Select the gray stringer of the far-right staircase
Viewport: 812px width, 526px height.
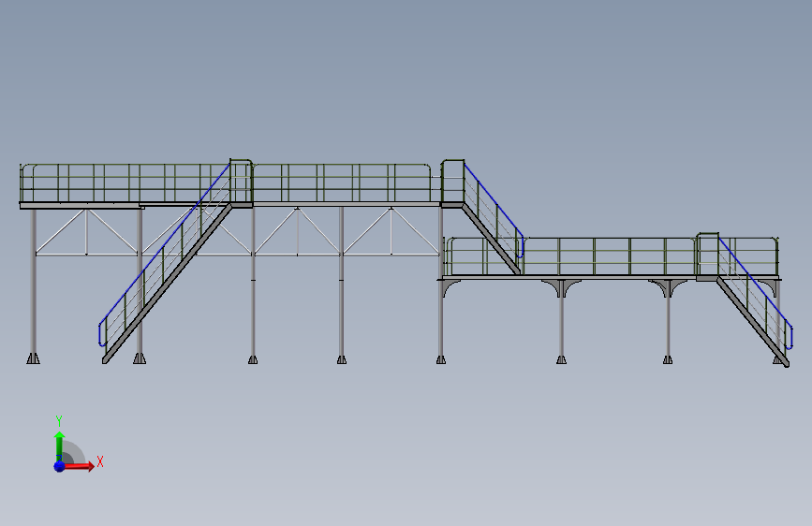753,322
